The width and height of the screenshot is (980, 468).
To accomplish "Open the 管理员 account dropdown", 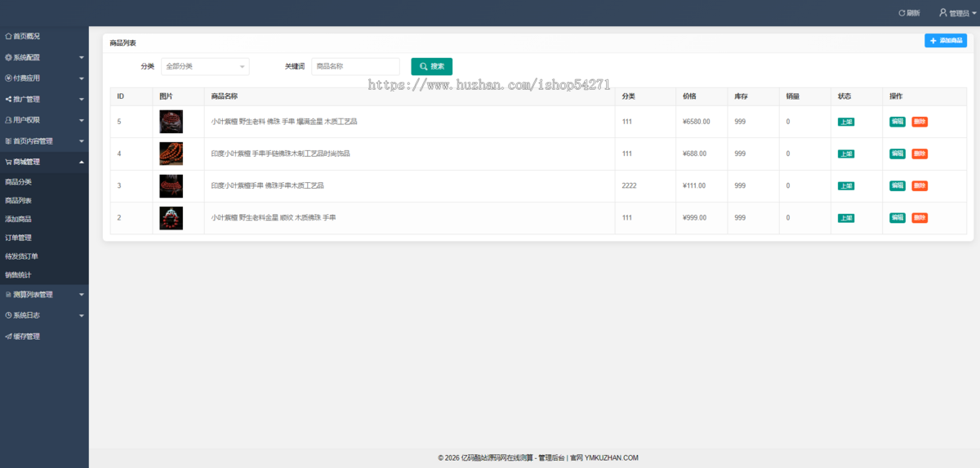I will tap(958, 13).
